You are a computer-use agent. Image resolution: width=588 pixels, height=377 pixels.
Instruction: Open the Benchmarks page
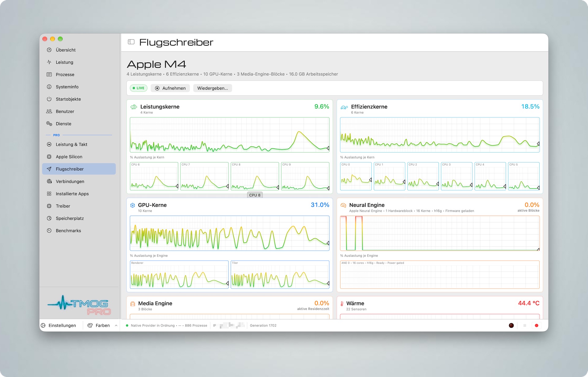click(79, 230)
